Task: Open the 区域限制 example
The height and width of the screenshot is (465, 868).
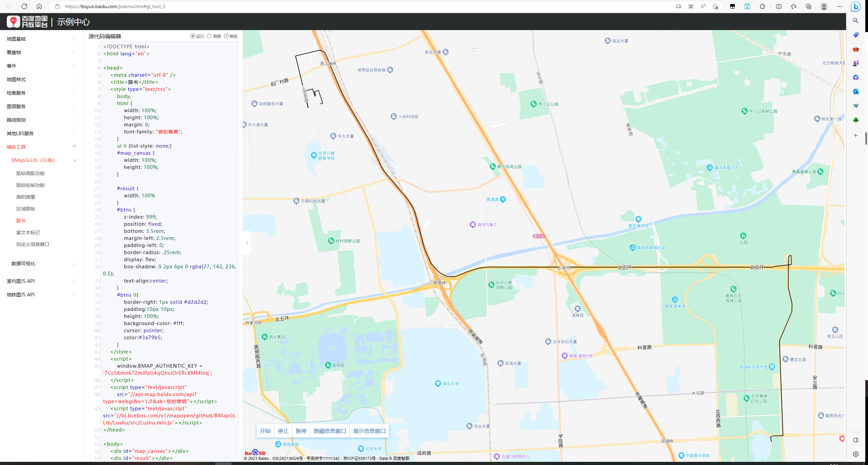Action: 26,209
